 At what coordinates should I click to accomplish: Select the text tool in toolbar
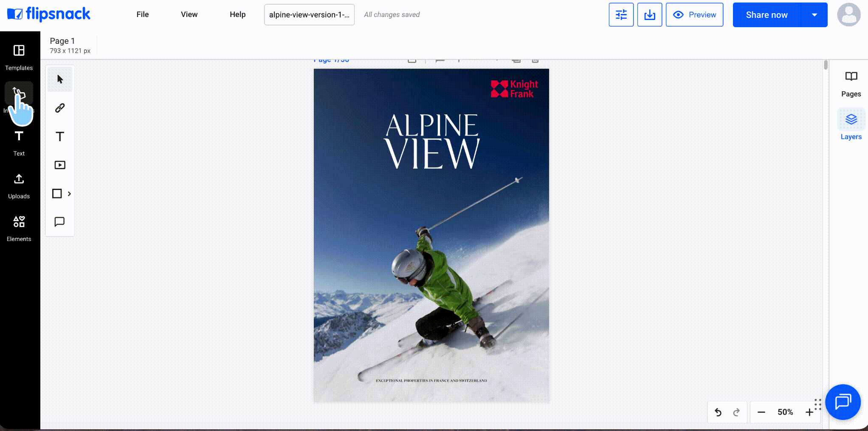[60, 136]
